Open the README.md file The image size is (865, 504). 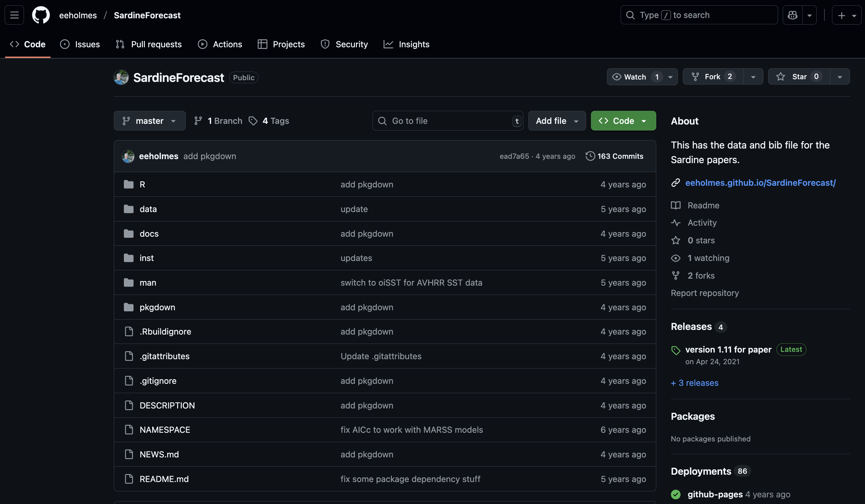[164, 479]
